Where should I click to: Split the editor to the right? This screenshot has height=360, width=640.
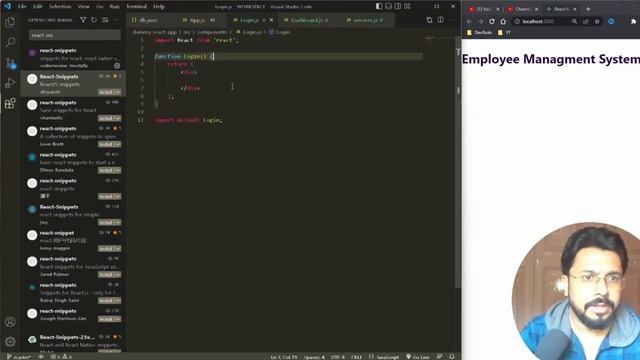coord(440,20)
